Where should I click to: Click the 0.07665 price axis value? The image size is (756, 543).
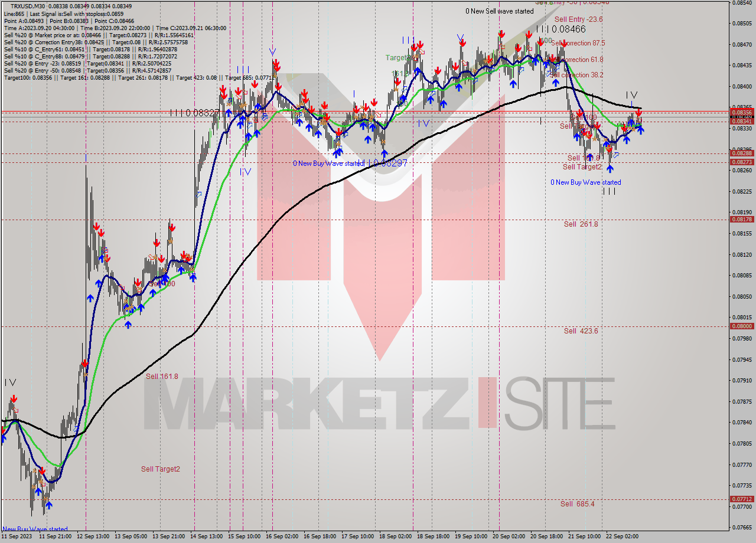coord(742,527)
